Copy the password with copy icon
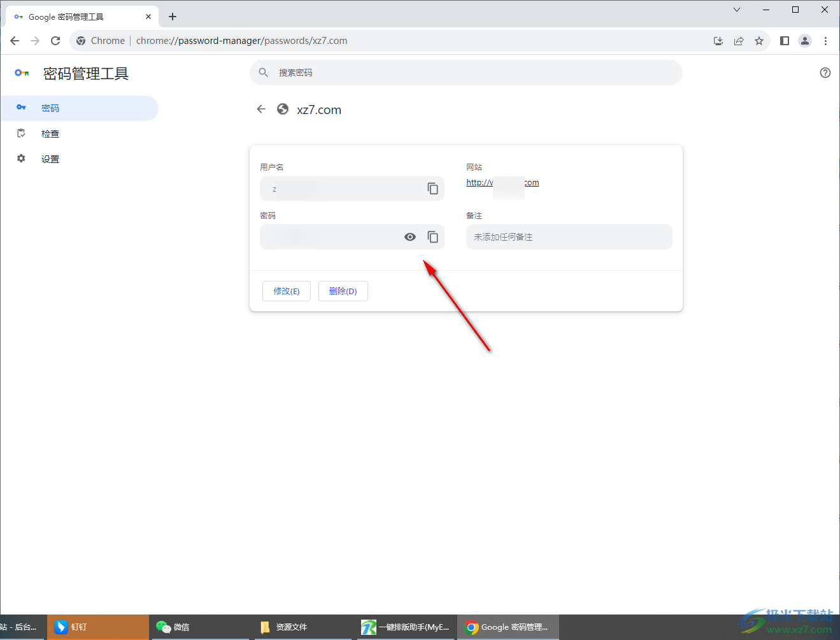 pyautogui.click(x=433, y=237)
